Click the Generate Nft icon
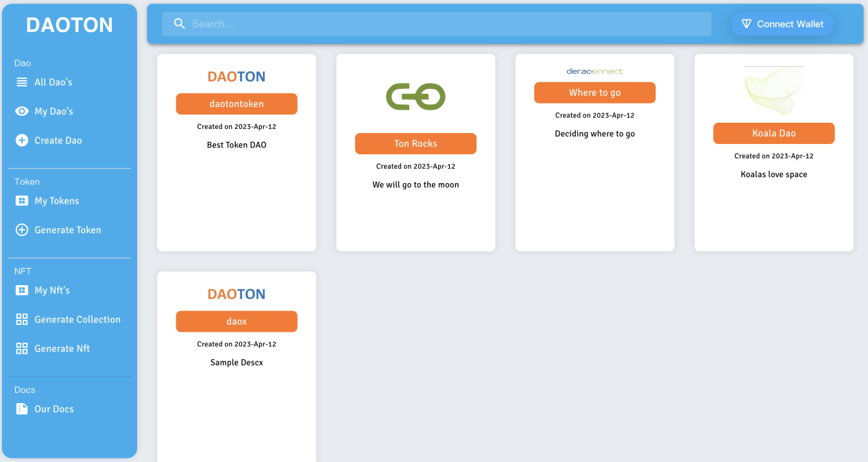Screen dimensions: 868x462 [22, 349]
